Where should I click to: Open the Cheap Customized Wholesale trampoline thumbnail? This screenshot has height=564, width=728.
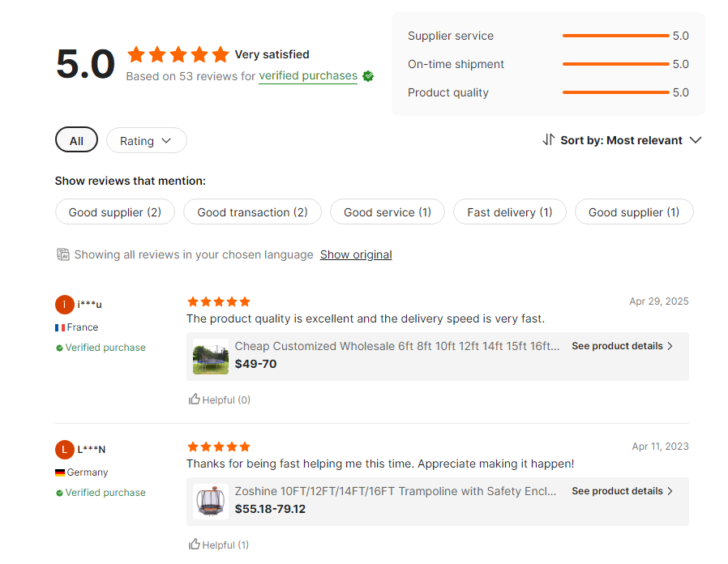pos(211,357)
